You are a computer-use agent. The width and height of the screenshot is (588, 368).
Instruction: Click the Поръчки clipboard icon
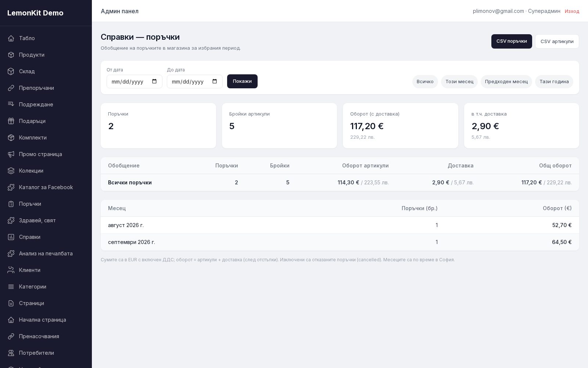(x=11, y=204)
